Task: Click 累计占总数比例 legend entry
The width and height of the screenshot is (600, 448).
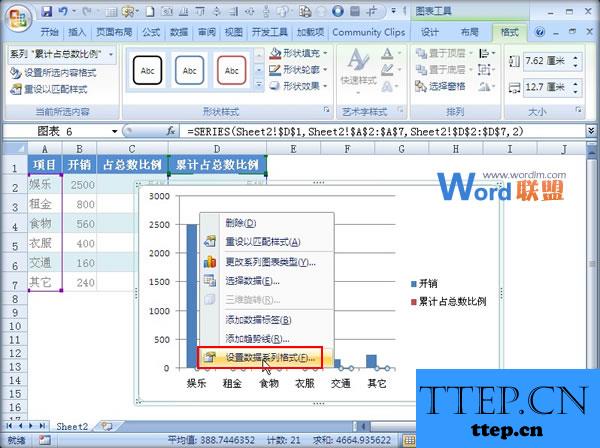Action: (448, 301)
